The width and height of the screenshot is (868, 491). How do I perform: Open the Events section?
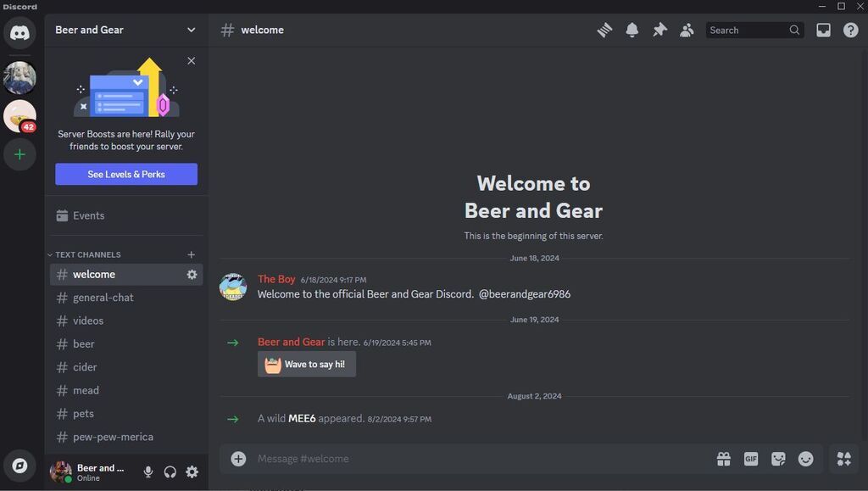pyautogui.click(x=88, y=215)
